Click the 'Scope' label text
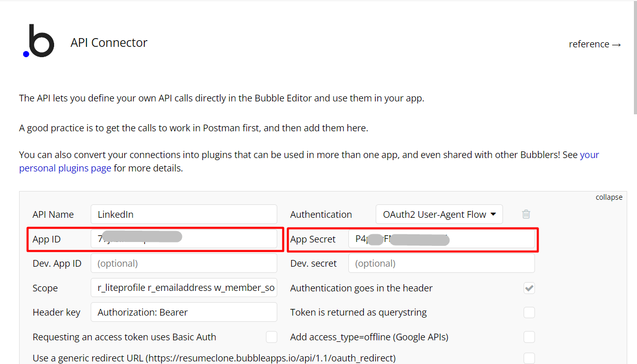 click(45, 288)
